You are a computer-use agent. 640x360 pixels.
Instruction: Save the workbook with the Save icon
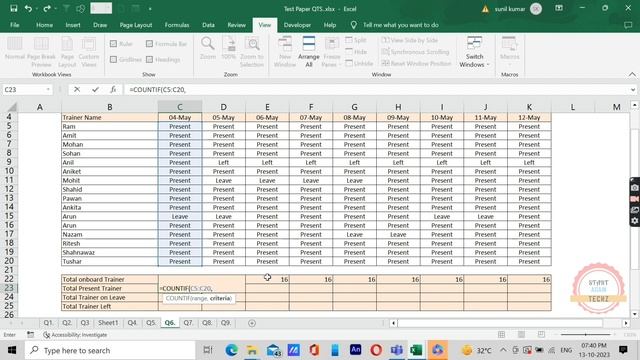[13, 9]
